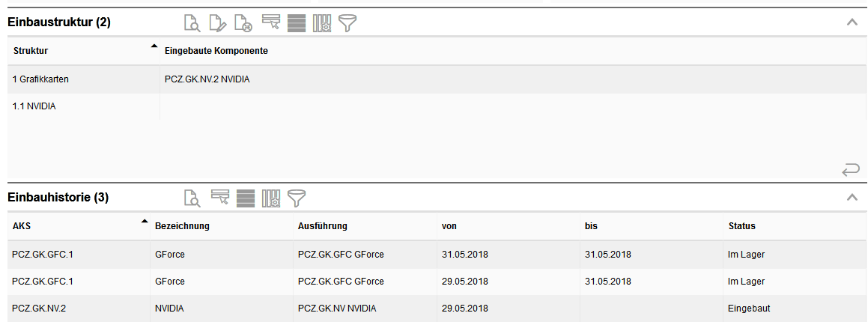Click document-remove icon in Einbaustruktur toolbar
This screenshot has width=868, height=322.
(243, 23)
